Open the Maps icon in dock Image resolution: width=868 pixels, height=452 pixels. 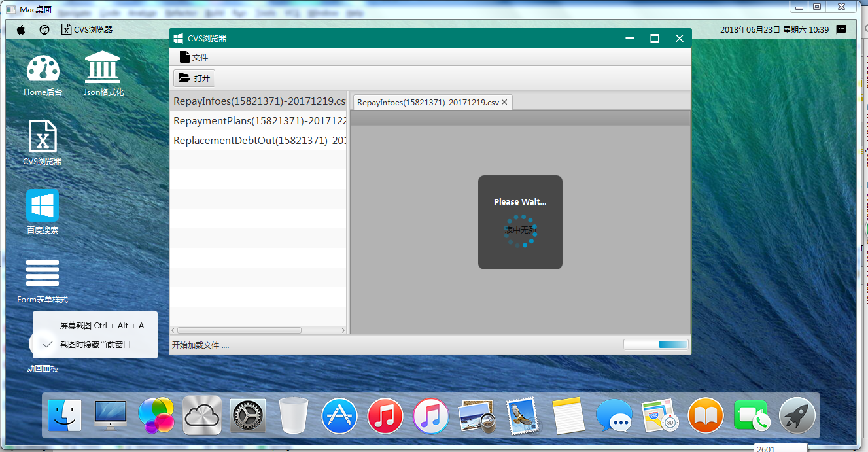click(x=660, y=416)
